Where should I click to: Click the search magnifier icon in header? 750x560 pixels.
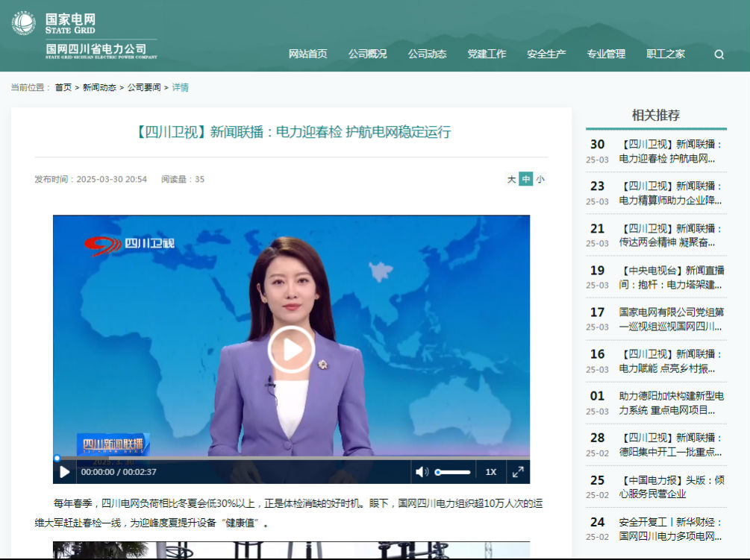click(x=719, y=54)
